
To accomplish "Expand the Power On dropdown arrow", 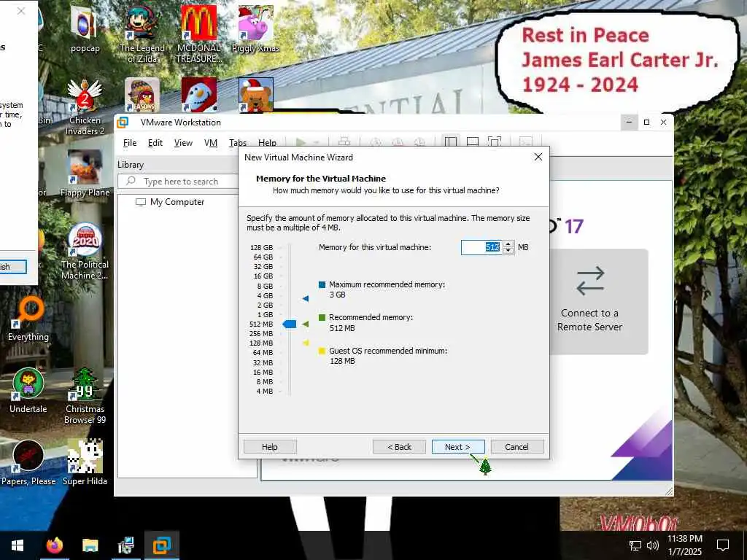I will tap(316, 142).
